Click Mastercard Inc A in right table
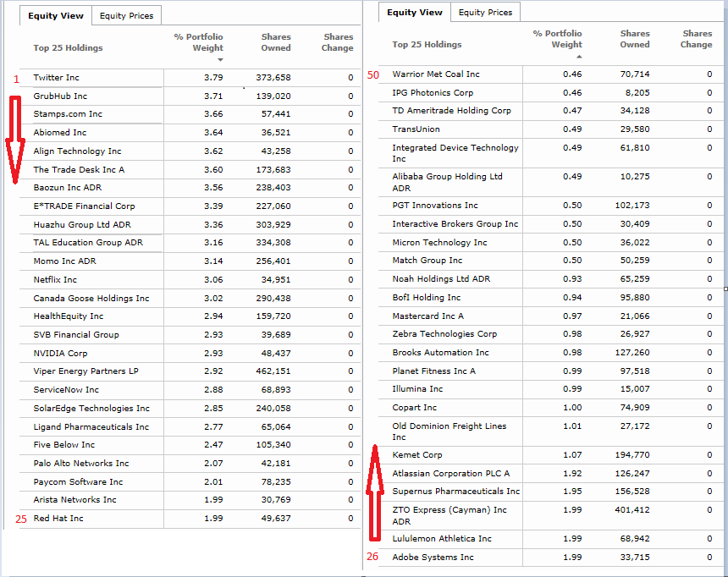Viewport: 728px width, 577px height. point(427,316)
